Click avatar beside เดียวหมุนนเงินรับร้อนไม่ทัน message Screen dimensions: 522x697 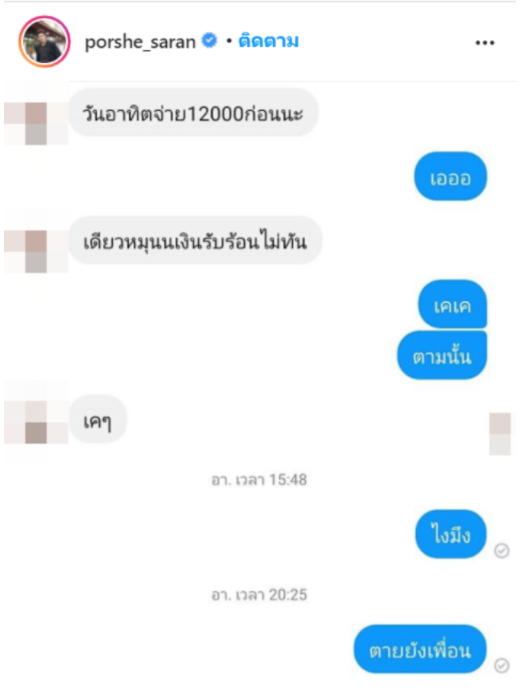click(x=36, y=251)
